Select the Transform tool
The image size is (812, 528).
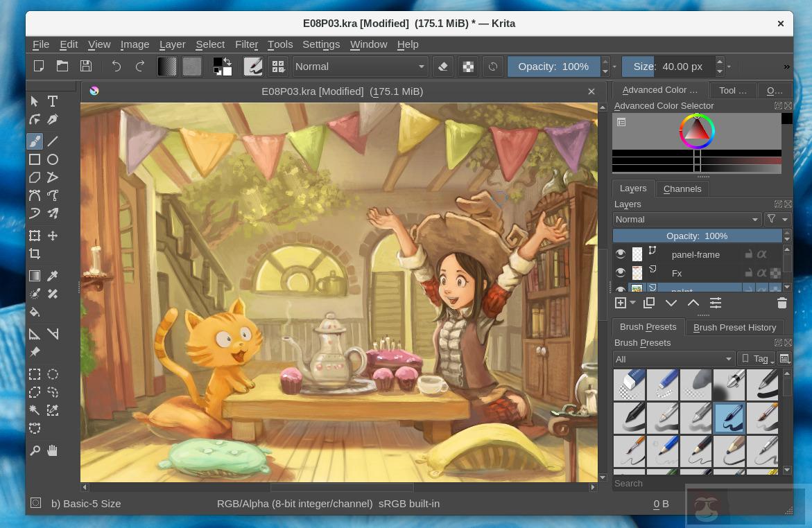coord(35,236)
